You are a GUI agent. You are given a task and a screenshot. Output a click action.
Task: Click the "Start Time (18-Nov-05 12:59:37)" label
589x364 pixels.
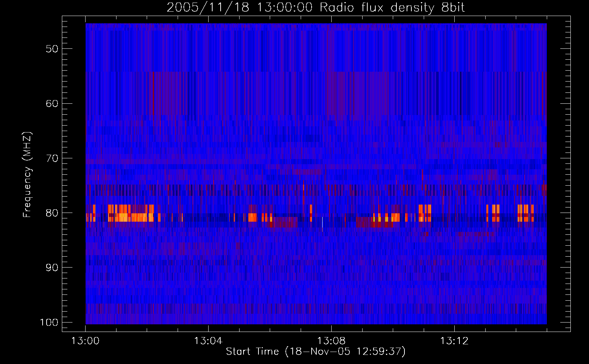(x=316, y=352)
